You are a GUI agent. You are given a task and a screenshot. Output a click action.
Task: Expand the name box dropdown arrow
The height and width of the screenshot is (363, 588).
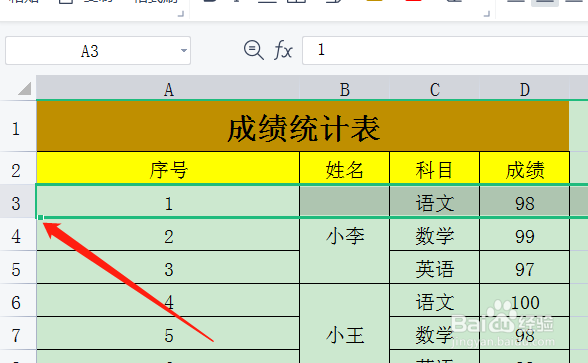pyautogui.click(x=184, y=51)
